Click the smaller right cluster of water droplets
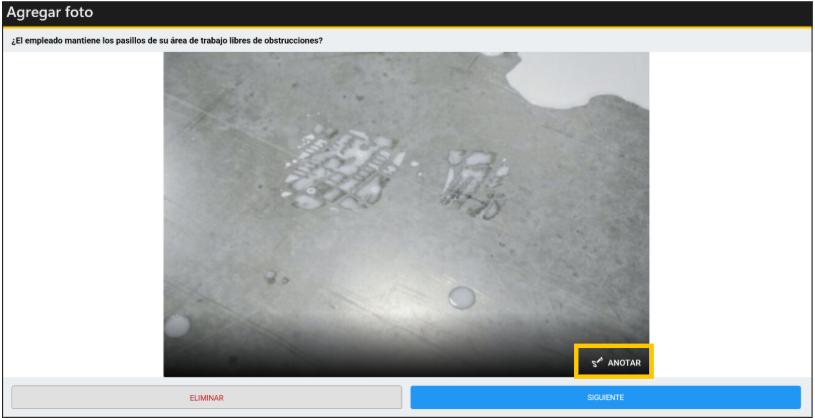The width and height of the screenshot is (815, 418). pyautogui.click(x=474, y=180)
